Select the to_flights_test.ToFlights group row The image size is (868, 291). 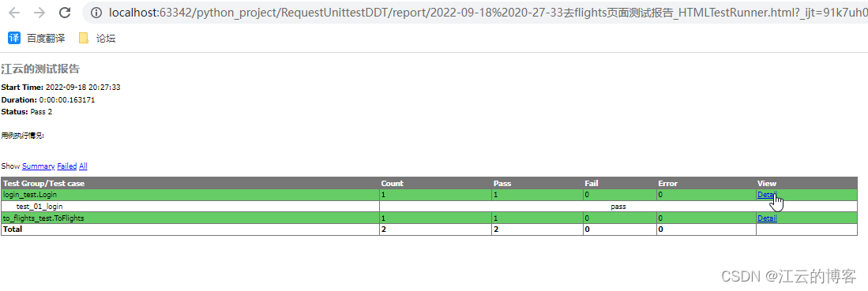pos(429,218)
